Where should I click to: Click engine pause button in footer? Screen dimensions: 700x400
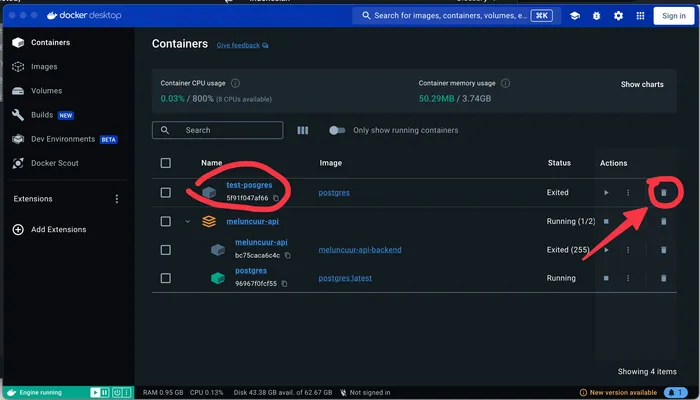105,392
